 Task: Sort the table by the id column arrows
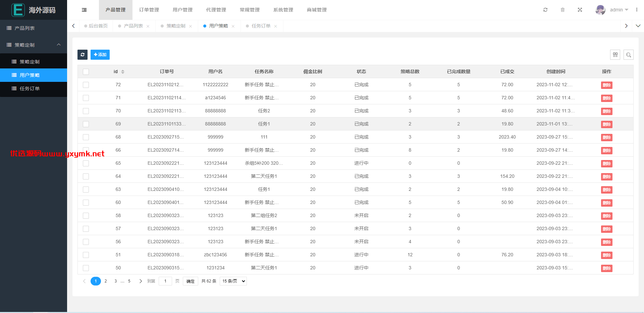point(123,71)
